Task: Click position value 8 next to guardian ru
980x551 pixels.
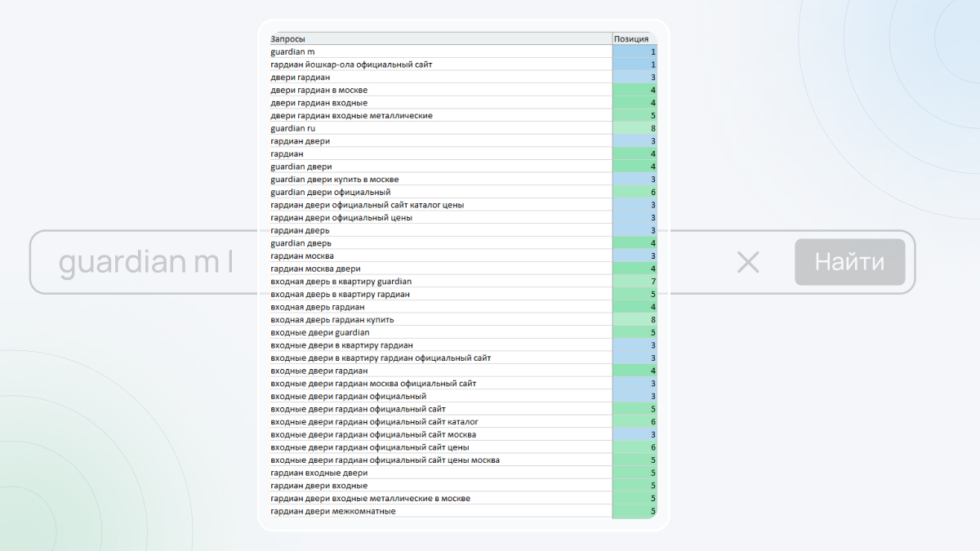Action: (635, 128)
